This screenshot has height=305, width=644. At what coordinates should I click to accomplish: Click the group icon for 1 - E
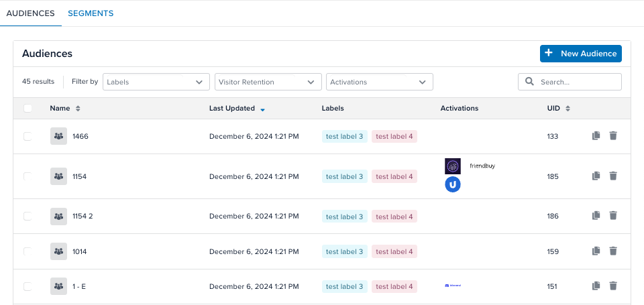pos(59,286)
